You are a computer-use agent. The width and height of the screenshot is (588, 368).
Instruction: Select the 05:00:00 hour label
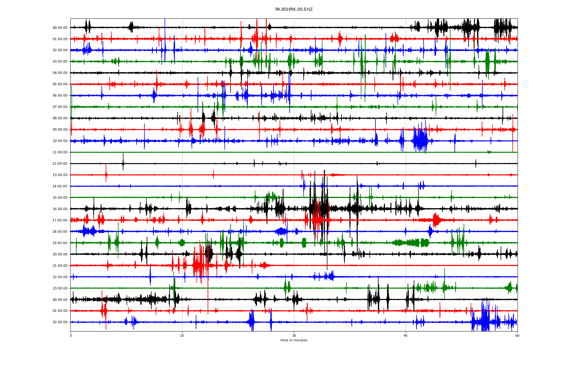coord(60,84)
